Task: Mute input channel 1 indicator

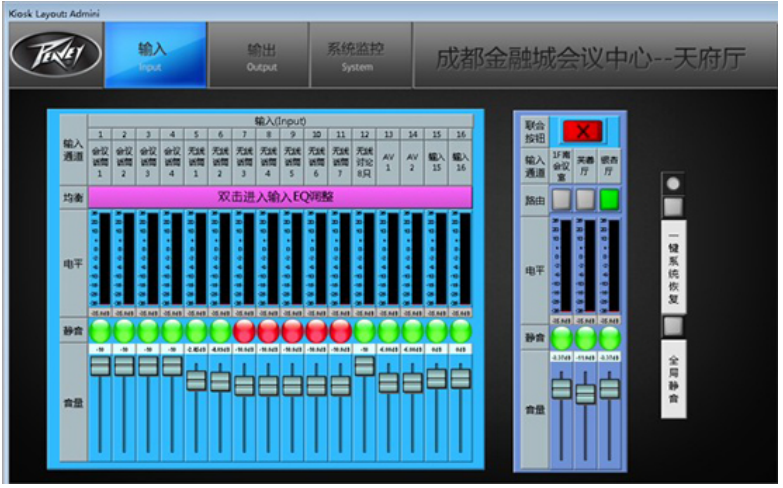Action: (x=100, y=330)
